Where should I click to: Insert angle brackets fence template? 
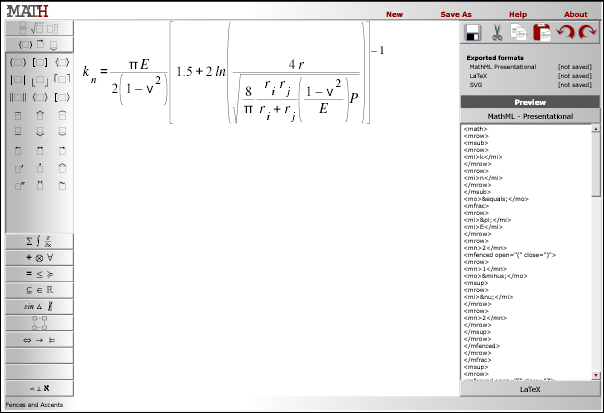point(40,97)
